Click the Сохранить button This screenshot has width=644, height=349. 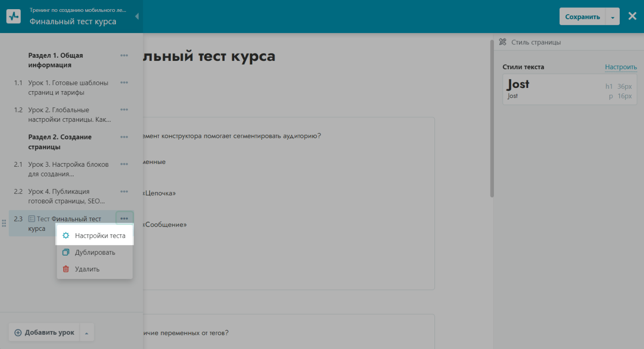583,17
